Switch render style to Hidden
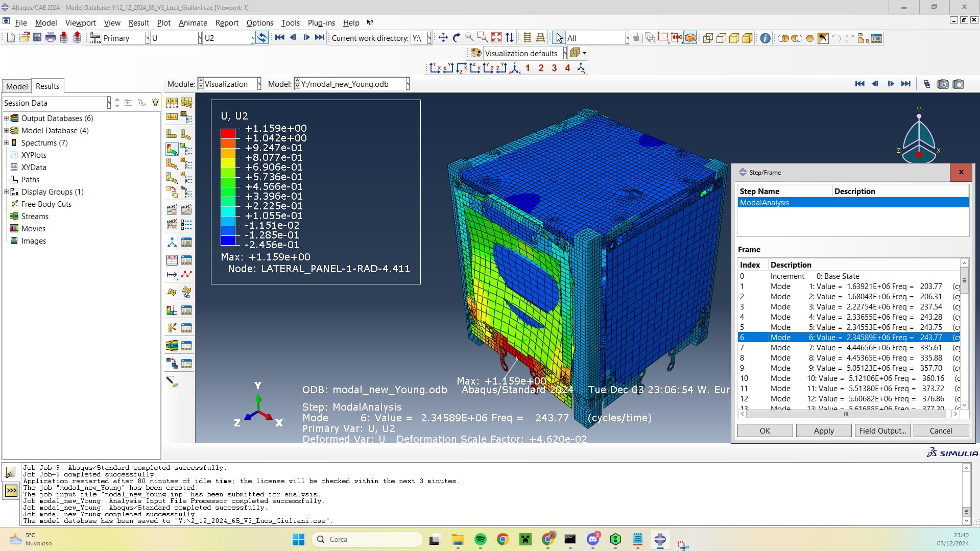The height and width of the screenshot is (551, 980). [721, 38]
